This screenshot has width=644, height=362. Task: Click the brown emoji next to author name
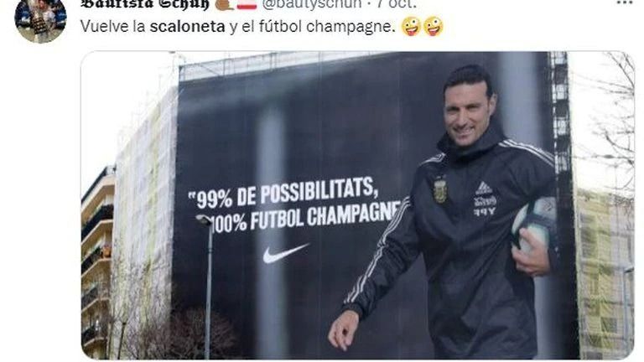coord(224,3)
